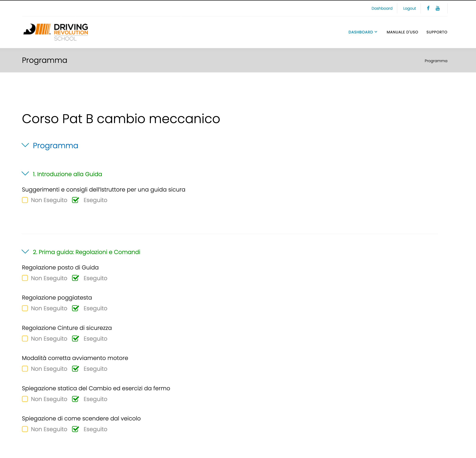The image size is (476, 458).
Task: Check Non Eseguito for scendere dal veicolo
Action: [x=25, y=429]
